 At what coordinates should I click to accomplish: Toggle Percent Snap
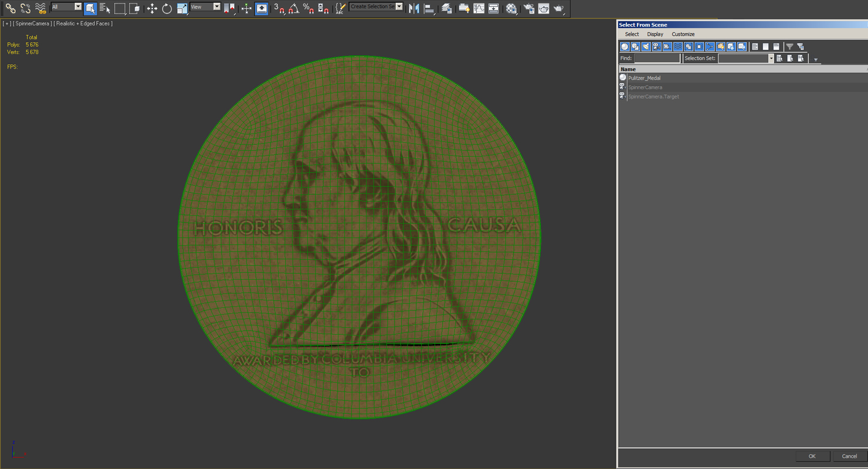[x=308, y=8]
